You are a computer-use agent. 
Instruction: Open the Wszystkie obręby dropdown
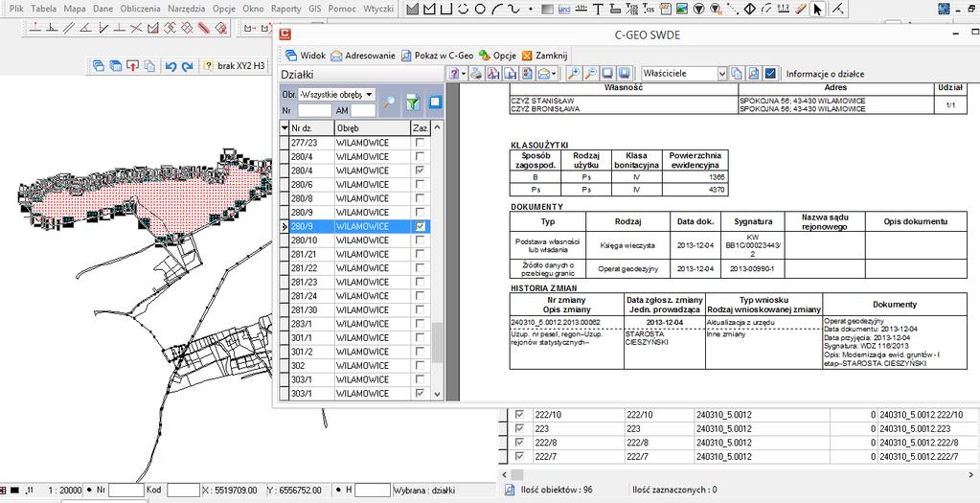[x=369, y=94]
